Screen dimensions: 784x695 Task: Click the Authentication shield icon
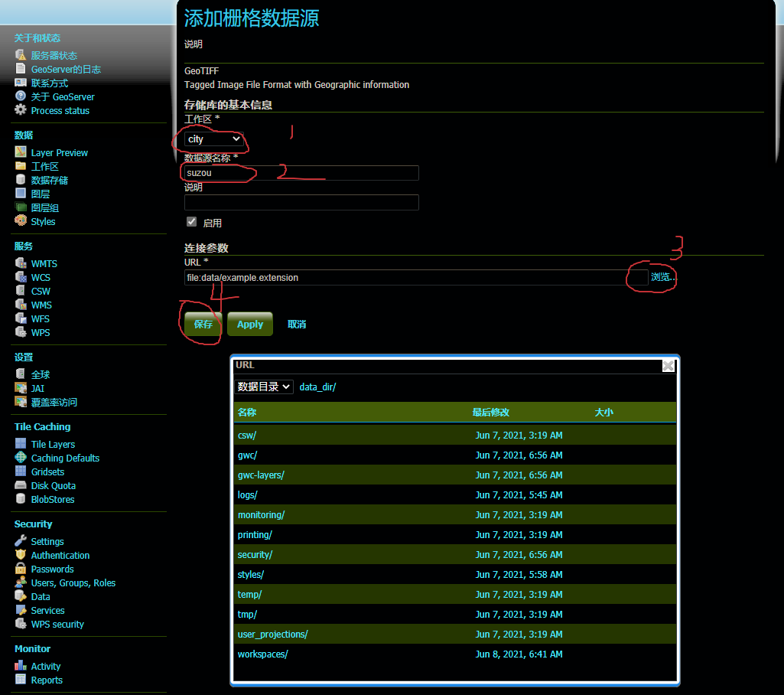pos(21,554)
